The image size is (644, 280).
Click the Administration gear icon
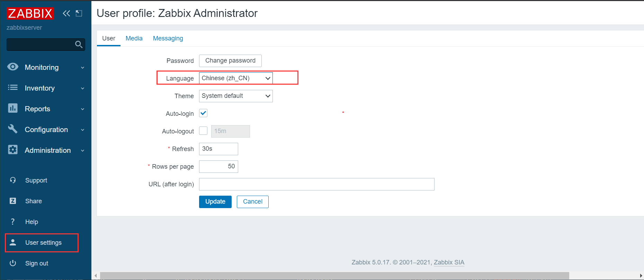point(13,150)
